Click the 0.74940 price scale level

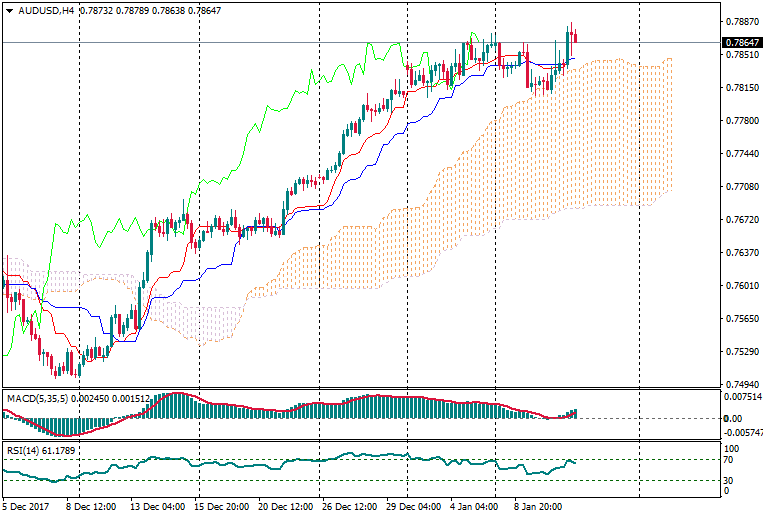coord(739,384)
